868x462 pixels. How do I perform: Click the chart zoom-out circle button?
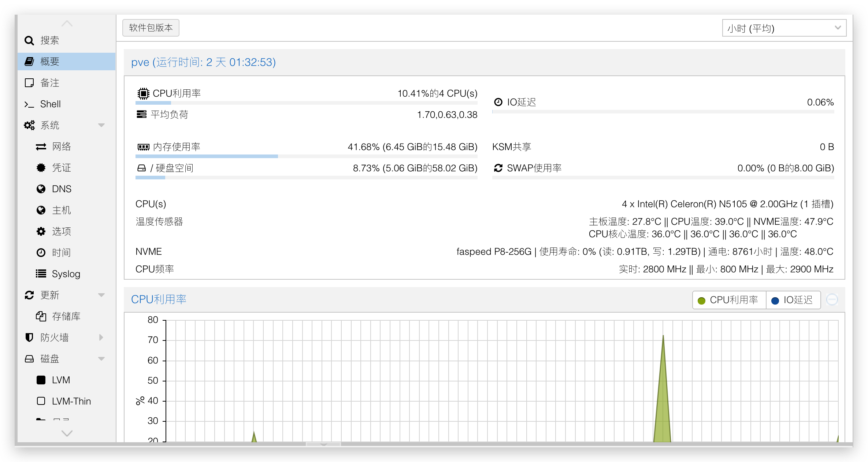(x=832, y=299)
